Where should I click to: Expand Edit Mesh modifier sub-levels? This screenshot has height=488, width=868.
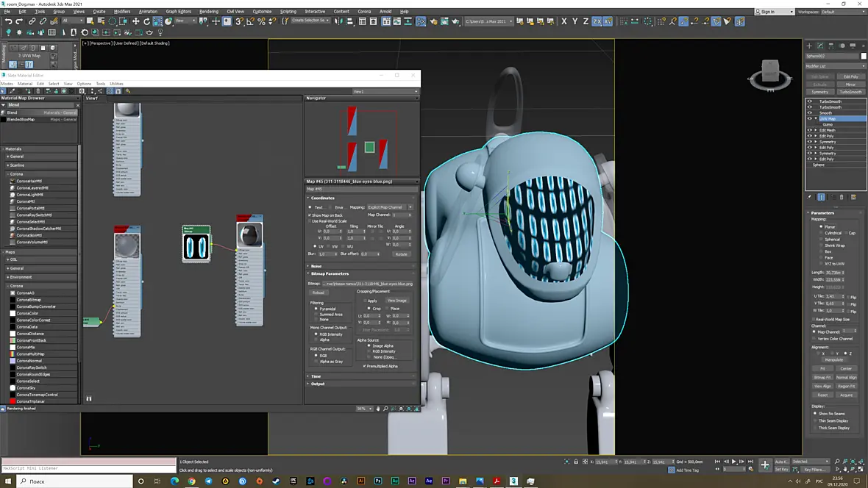(x=816, y=130)
